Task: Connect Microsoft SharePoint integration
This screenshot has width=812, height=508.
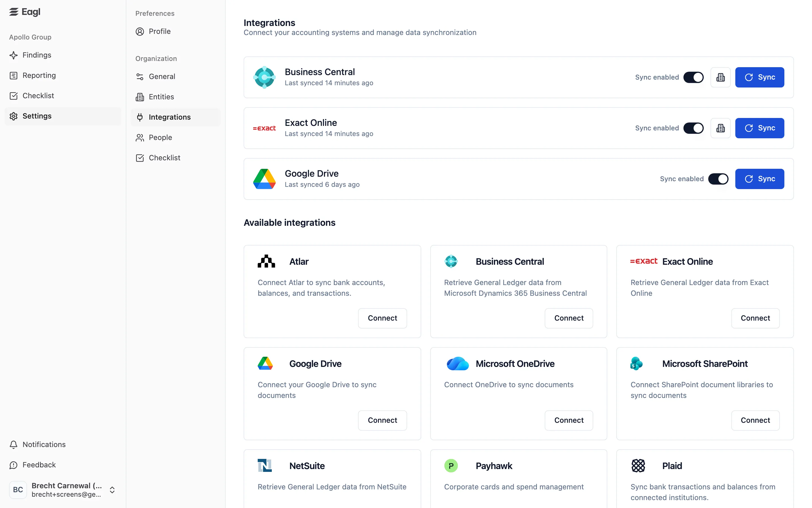Action: 755,420
